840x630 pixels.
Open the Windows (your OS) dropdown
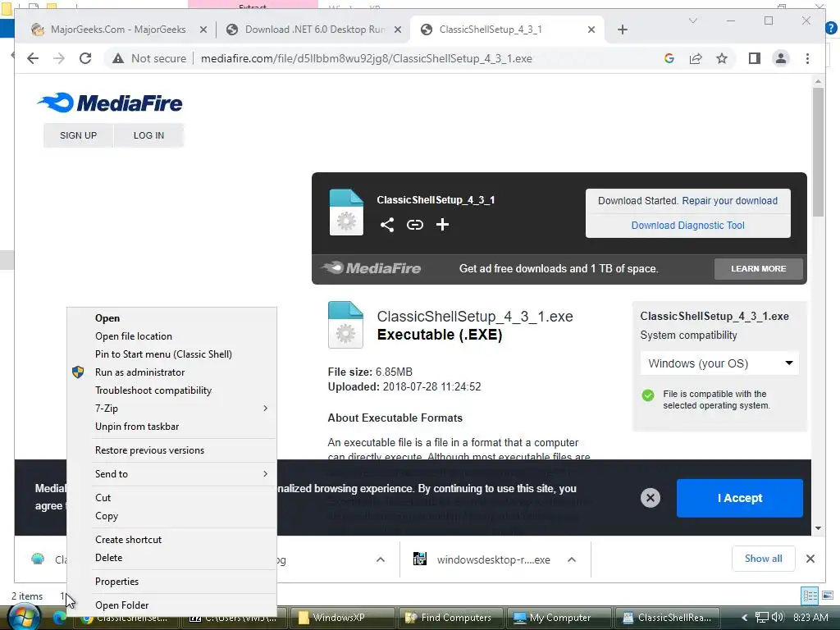(x=719, y=363)
